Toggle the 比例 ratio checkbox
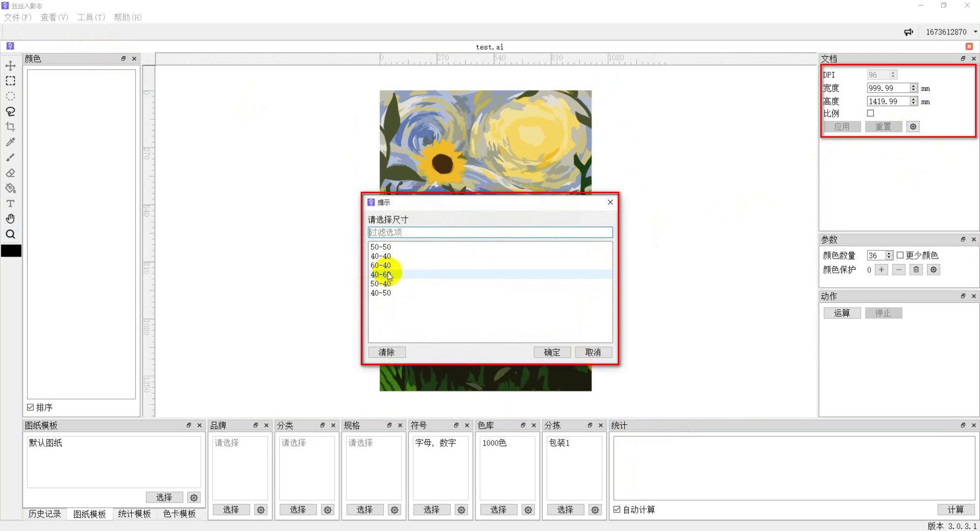This screenshot has width=980, height=531. 870,113
